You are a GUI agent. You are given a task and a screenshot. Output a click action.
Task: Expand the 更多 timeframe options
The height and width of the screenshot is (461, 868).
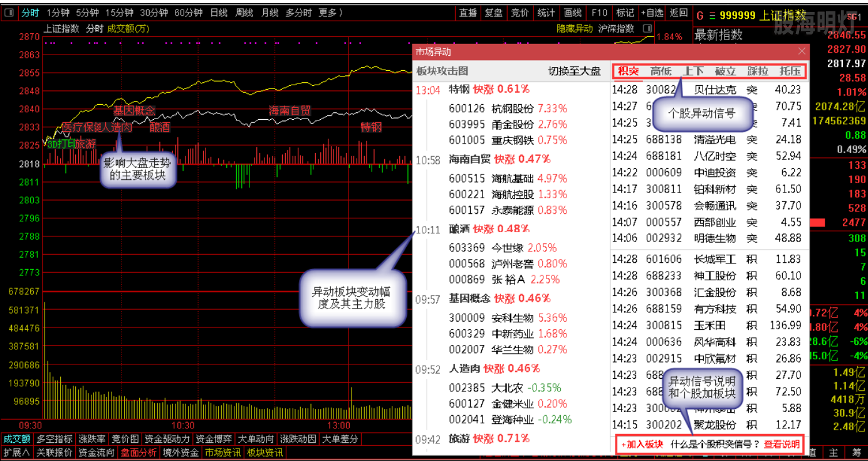pyautogui.click(x=330, y=13)
